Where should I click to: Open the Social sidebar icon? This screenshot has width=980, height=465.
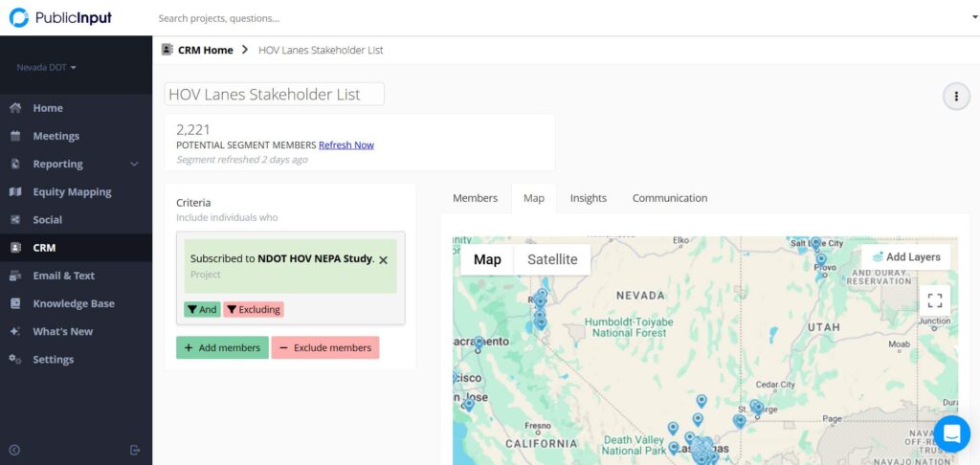pos(15,219)
